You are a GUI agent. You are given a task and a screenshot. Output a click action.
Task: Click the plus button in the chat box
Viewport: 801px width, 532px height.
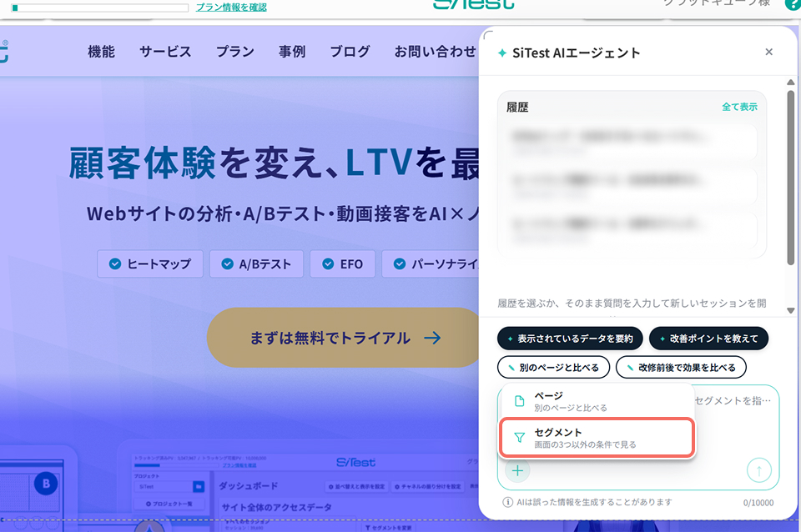pos(517,470)
